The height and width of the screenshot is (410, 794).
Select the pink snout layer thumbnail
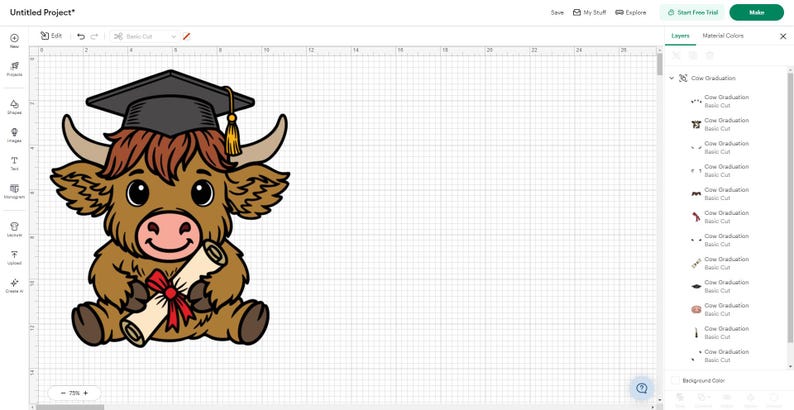[x=696, y=309]
